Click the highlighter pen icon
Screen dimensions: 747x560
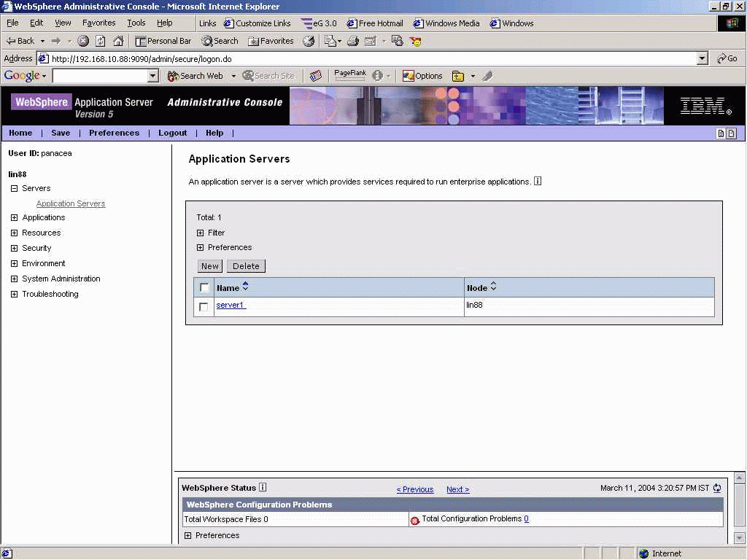487,76
